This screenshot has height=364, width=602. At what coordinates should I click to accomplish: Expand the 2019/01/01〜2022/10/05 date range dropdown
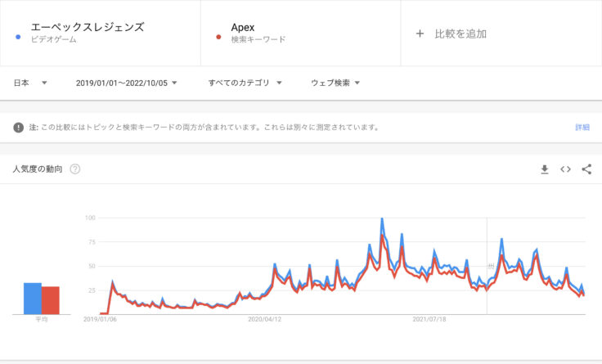coord(126,83)
